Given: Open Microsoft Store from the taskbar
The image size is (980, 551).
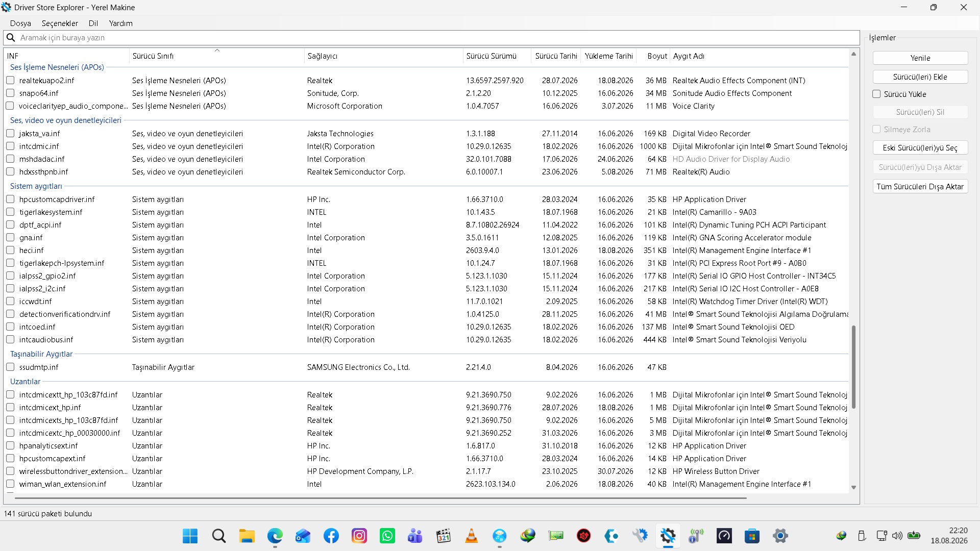Looking at the screenshot, I should (752, 536).
